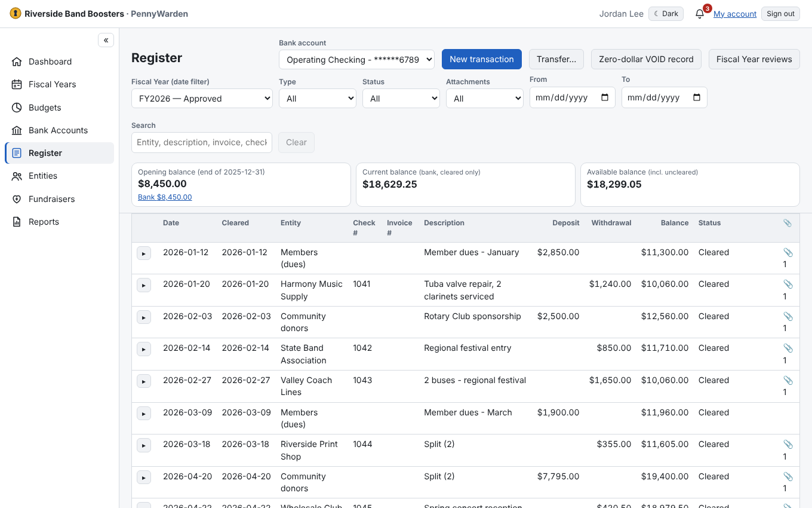Focus the Search input field
Image resolution: width=812 pixels, height=508 pixels.
pyautogui.click(x=202, y=142)
